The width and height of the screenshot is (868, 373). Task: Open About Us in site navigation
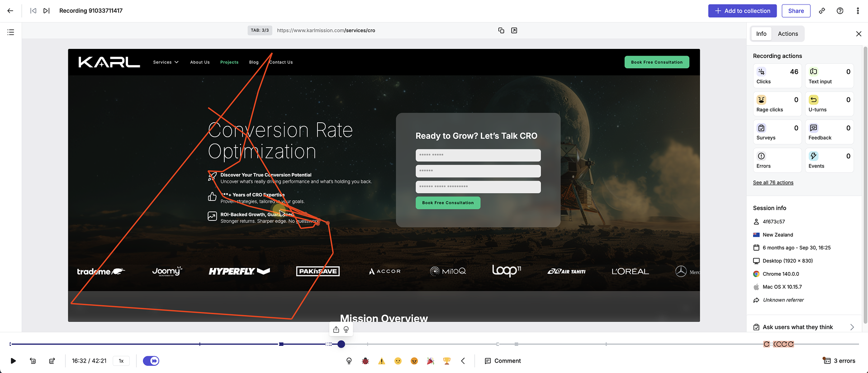[x=200, y=62]
